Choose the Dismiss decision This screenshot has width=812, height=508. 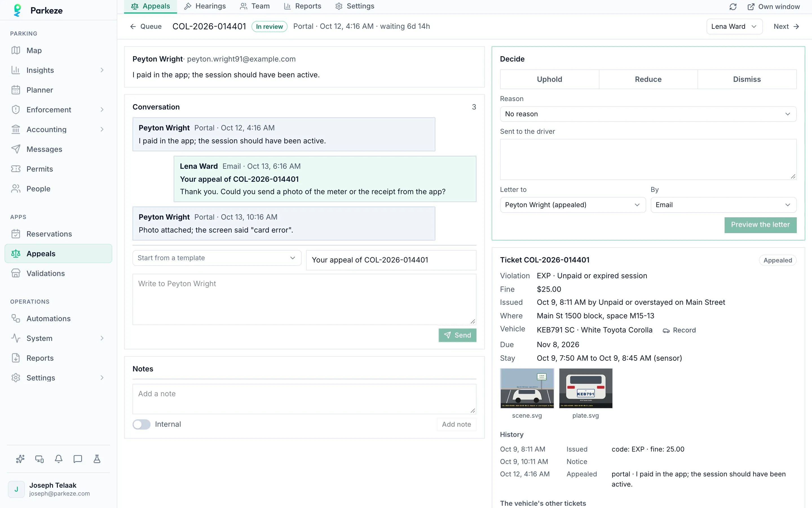[747, 79]
